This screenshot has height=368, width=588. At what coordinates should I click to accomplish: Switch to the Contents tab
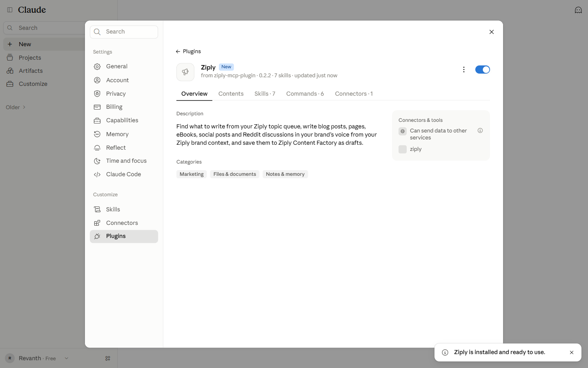pyautogui.click(x=231, y=94)
